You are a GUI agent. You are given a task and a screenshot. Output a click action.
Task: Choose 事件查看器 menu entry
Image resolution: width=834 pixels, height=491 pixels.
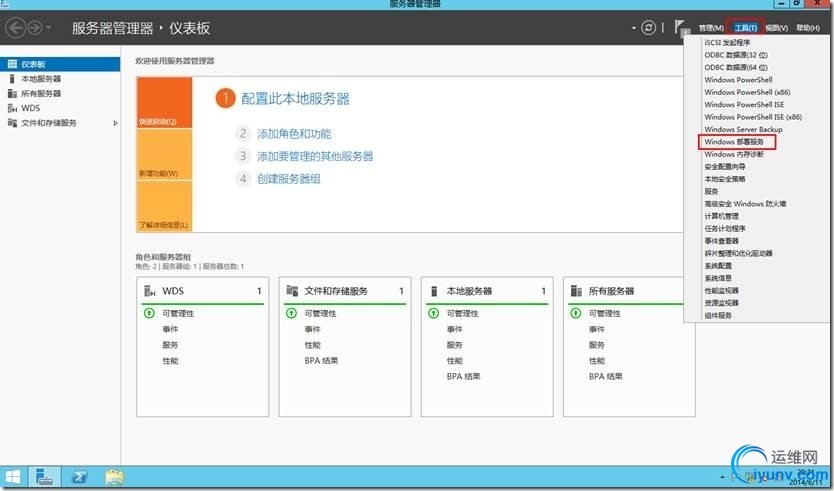tap(721, 241)
